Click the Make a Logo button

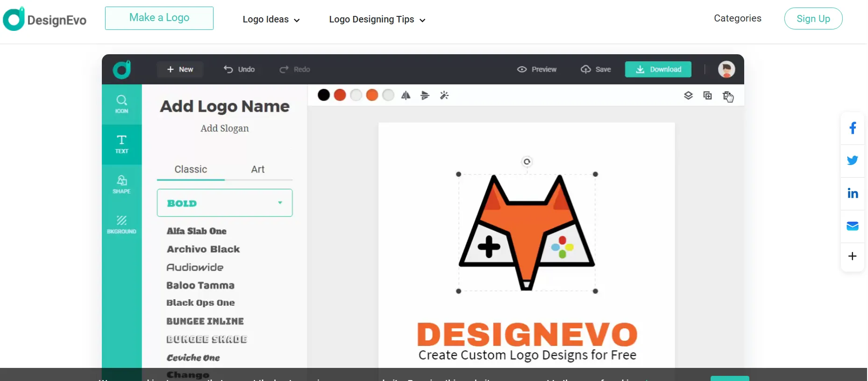159,18
